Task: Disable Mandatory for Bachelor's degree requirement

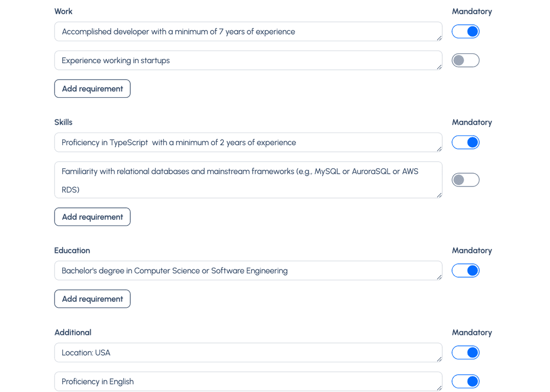Action: coord(465,270)
